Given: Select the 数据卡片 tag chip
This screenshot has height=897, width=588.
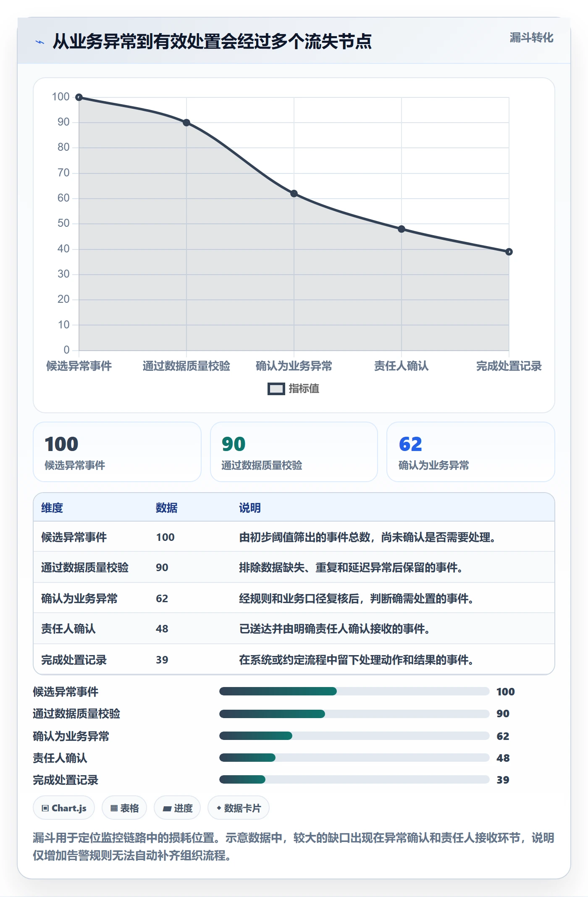Looking at the screenshot, I should click(239, 808).
